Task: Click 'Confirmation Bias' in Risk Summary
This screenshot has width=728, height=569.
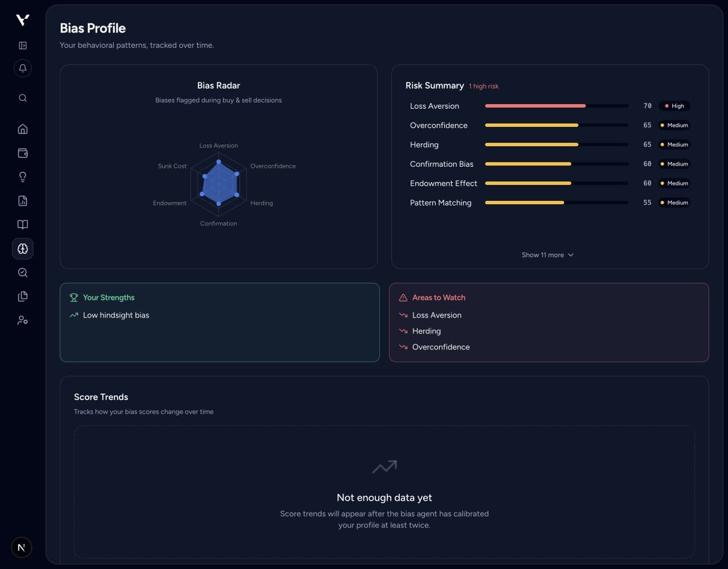Action: click(441, 164)
